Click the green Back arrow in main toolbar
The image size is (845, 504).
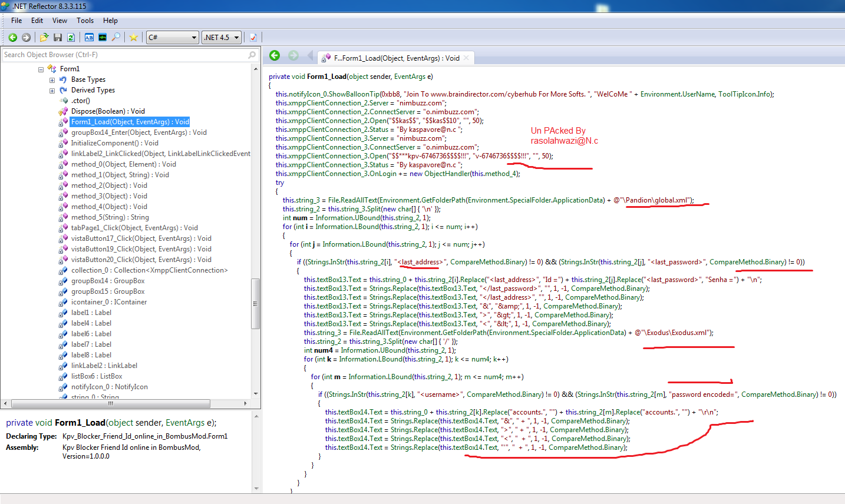tap(12, 37)
